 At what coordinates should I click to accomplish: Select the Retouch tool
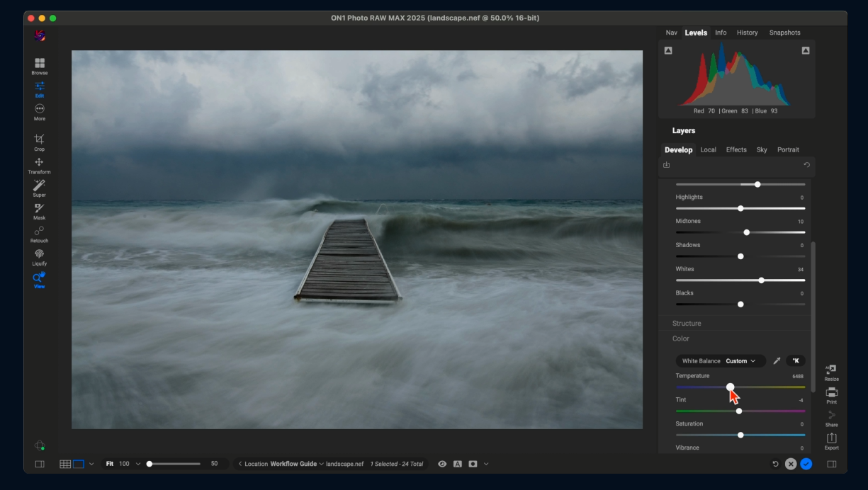click(39, 232)
